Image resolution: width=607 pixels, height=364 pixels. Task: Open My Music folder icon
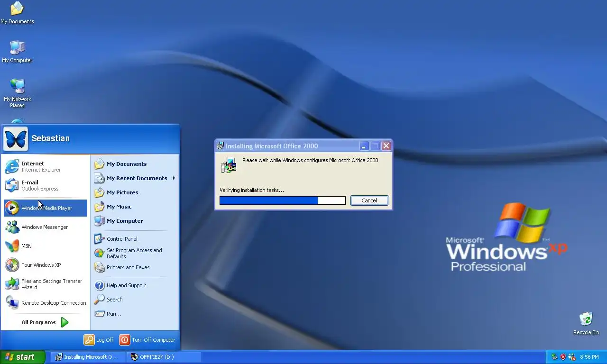tap(99, 207)
